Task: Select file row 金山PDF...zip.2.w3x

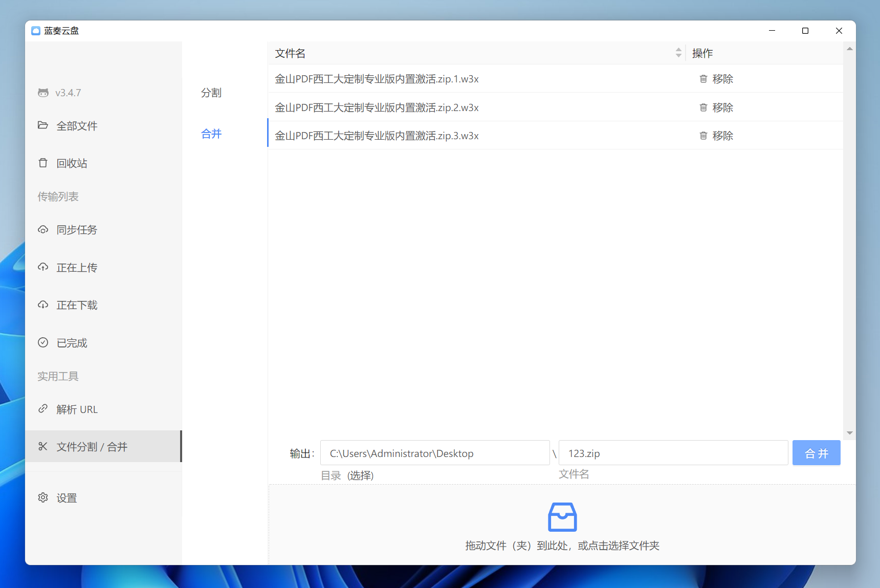Action: point(555,107)
